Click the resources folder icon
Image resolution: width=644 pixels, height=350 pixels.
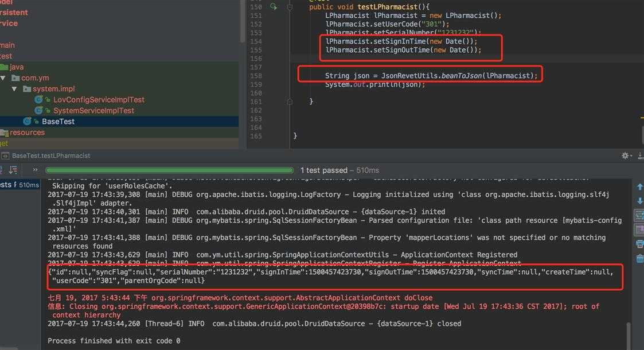(x=4, y=133)
